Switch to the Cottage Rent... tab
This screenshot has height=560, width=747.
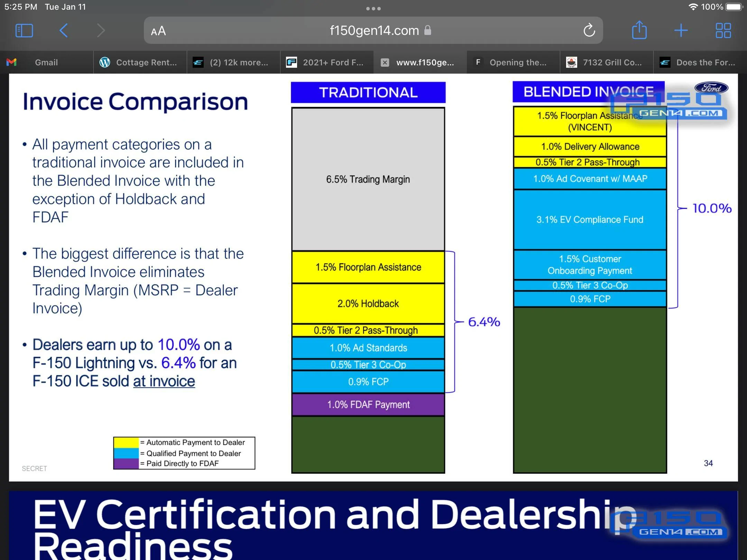(x=140, y=62)
